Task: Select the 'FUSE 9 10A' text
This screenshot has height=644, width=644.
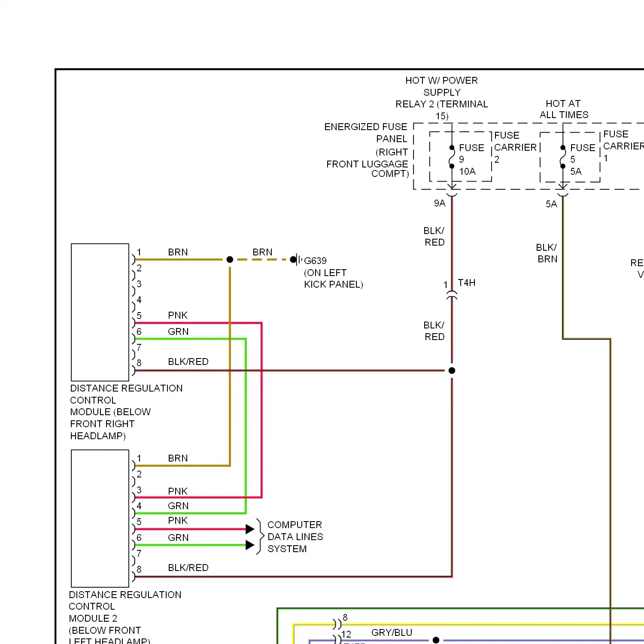Action: [x=471, y=159]
